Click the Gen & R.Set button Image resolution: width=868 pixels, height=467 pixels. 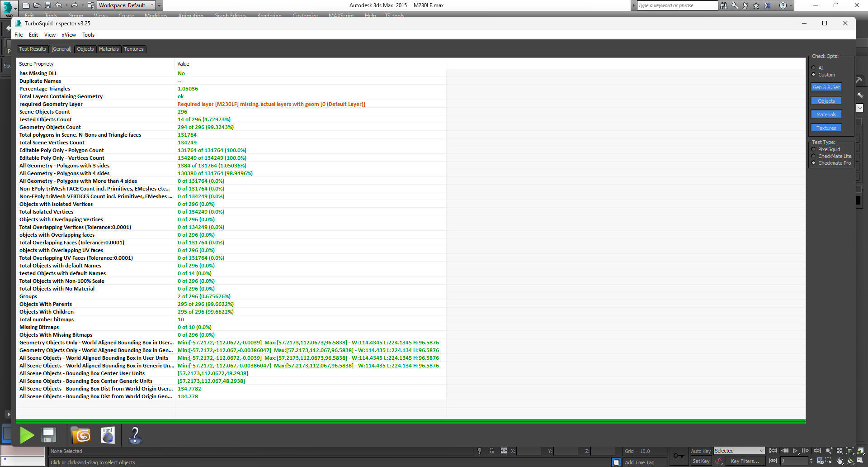(826, 87)
